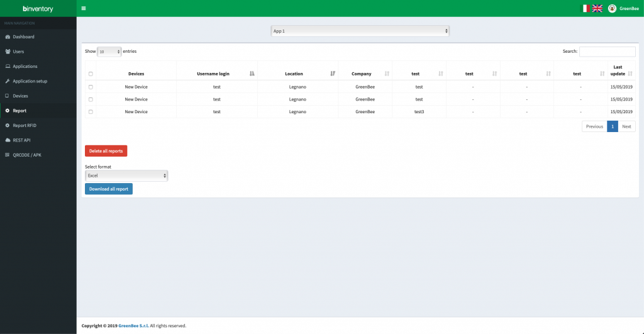Click the binventory logo
The width and height of the screenshot is (644, 334).
(38, 8)
